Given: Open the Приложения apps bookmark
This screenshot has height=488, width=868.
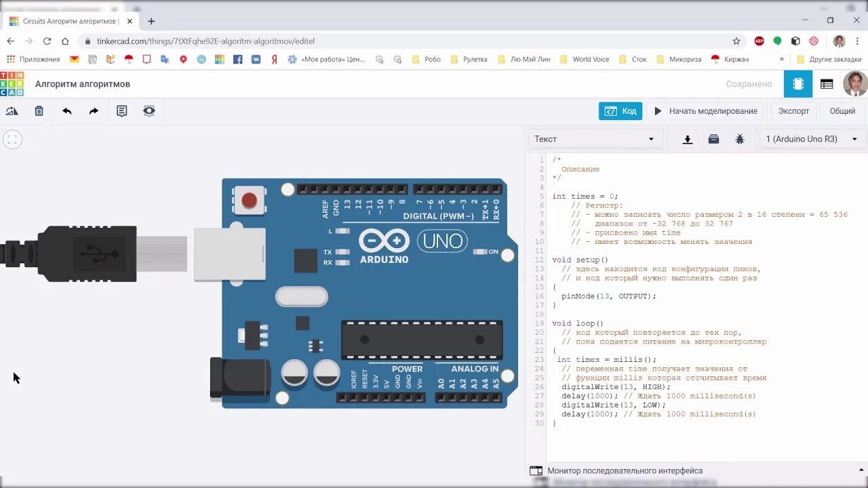Looking at the screenshot, I should tap(33, 59).
